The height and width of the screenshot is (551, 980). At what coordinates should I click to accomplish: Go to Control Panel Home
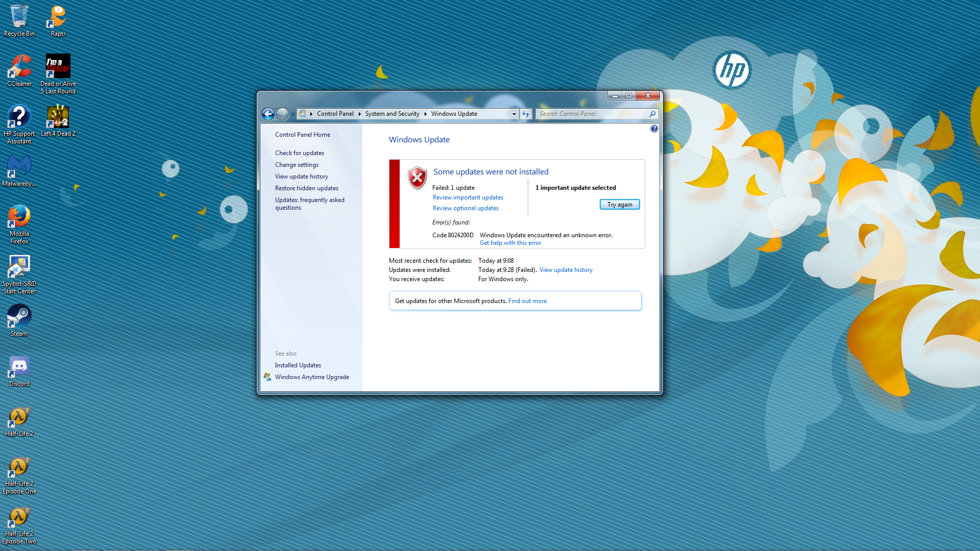[x=302, y=135]
